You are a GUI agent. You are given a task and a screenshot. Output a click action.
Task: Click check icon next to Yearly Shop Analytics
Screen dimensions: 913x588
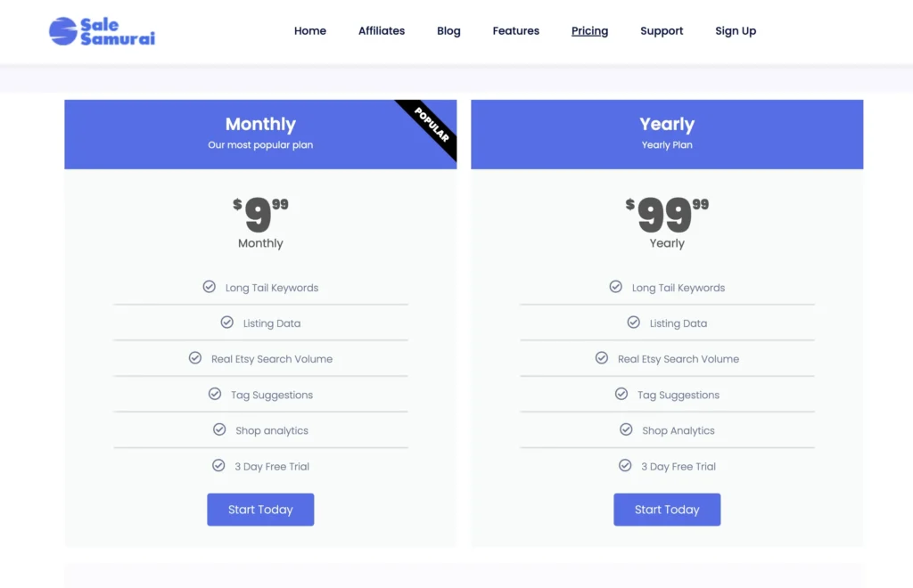click(626, 429)
